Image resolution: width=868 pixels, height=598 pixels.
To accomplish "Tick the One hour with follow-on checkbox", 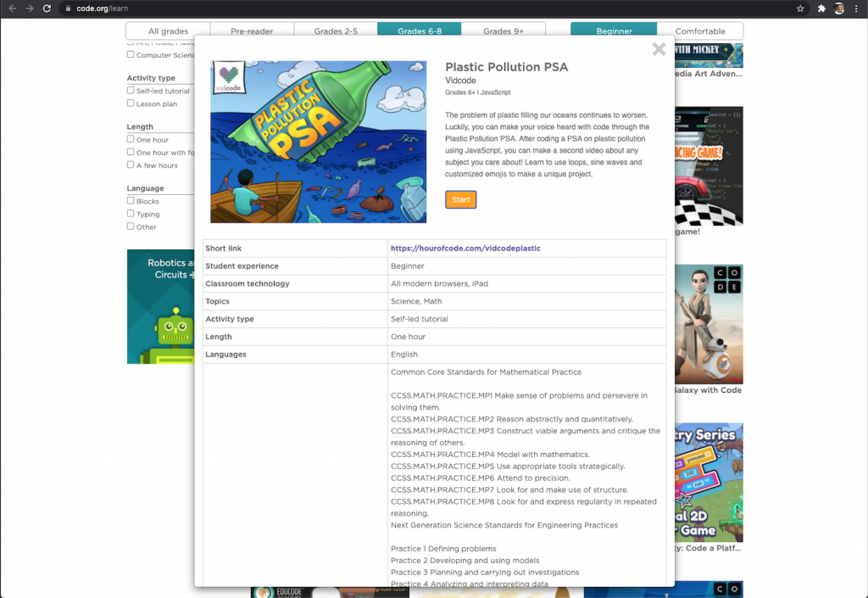I will (x=131, y=152).
